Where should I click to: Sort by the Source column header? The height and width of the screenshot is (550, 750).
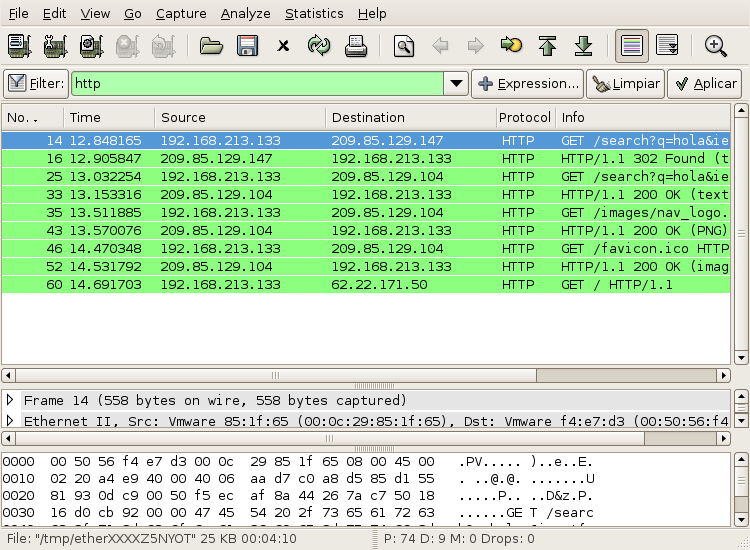pos(240,118)
